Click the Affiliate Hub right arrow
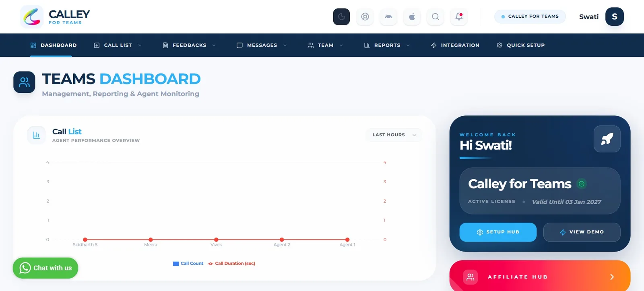 click(x=612, y=277)
